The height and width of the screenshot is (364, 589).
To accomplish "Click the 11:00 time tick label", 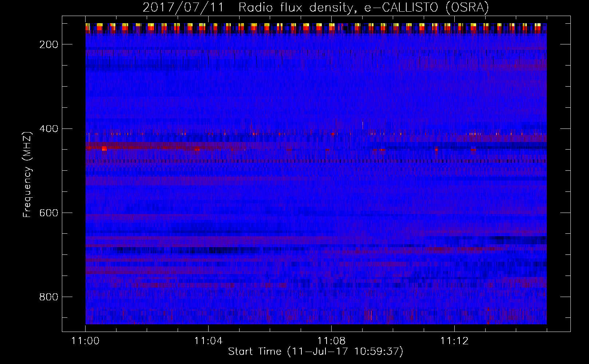I will (x=86, y=341).
